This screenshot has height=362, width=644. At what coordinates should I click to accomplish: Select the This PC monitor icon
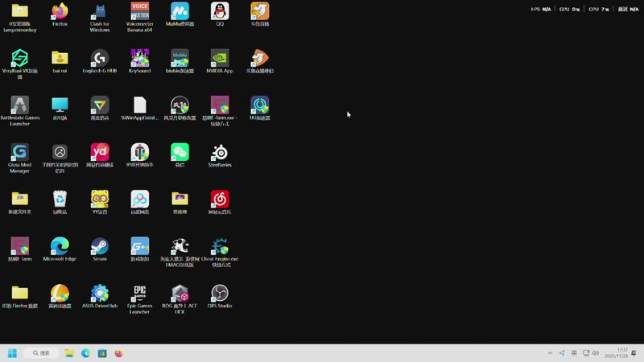[x=60, y=109]
